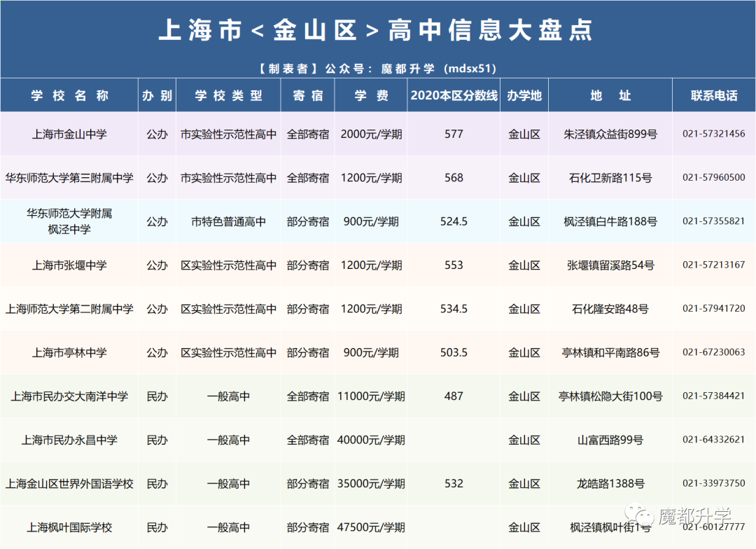Image resolution: width=756 pixels, height=549 pixels.
Task: Click the 办别 column header
Action: (157, 95)
